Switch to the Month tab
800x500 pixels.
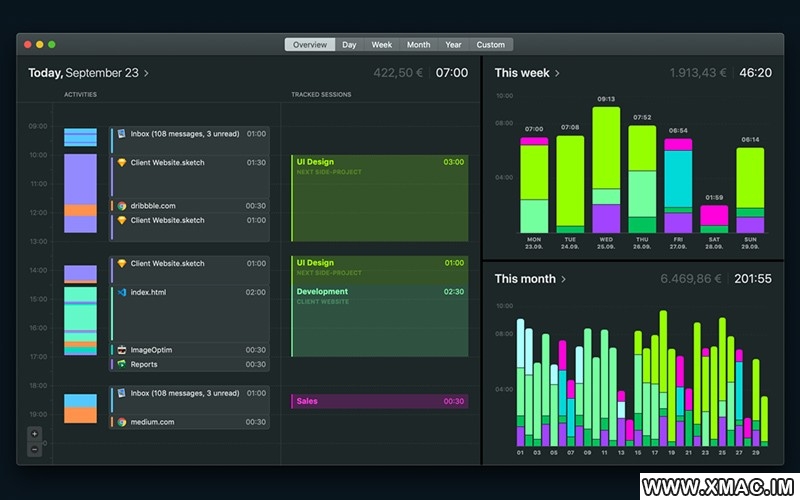pos(418,44)
